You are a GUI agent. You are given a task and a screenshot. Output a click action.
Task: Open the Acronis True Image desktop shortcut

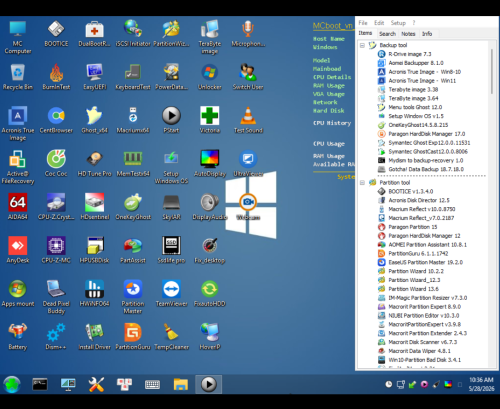click(18, 123)
